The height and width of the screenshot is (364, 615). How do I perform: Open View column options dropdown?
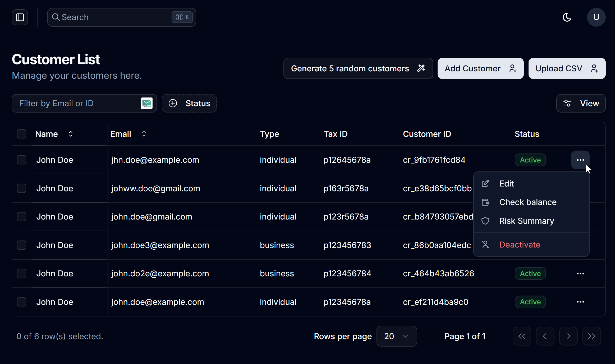(x=581, y=103)
